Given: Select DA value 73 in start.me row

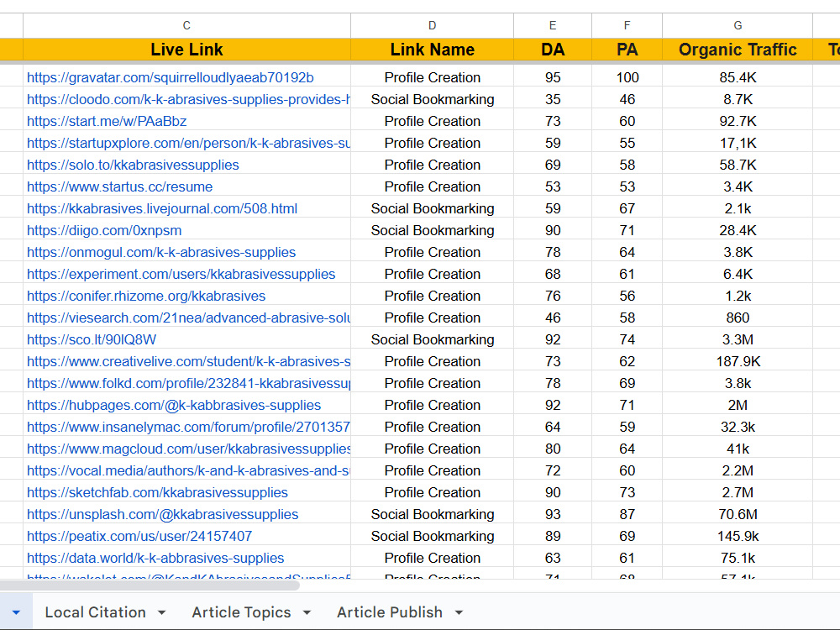Looking at the screenshot, I should pyautogui.click(x=553, y=122).
